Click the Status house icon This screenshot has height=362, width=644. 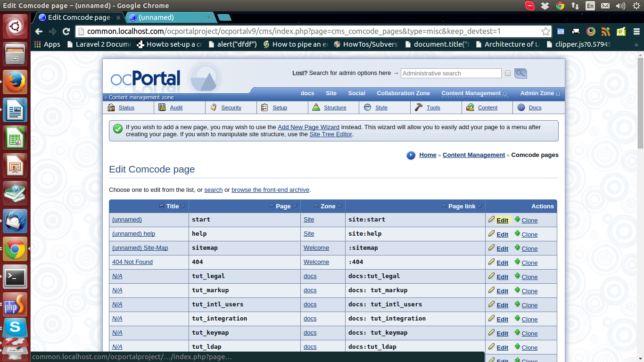click(111, 107)
